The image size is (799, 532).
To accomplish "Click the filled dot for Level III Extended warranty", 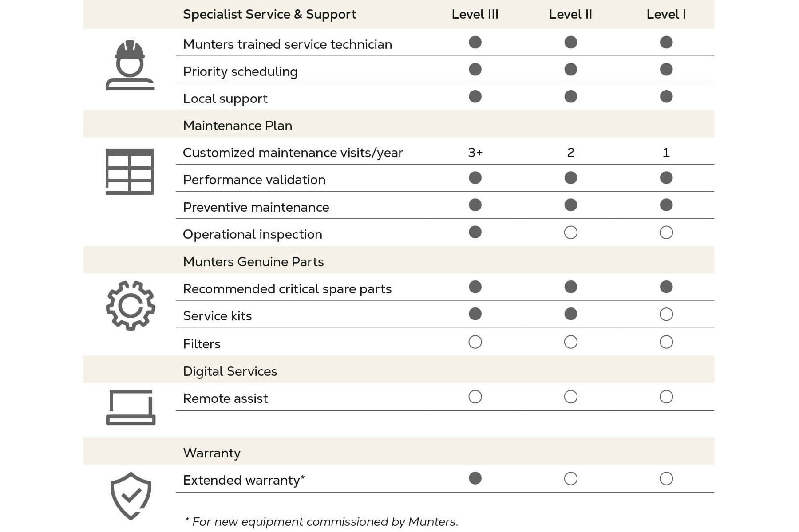I will (475, 478).
